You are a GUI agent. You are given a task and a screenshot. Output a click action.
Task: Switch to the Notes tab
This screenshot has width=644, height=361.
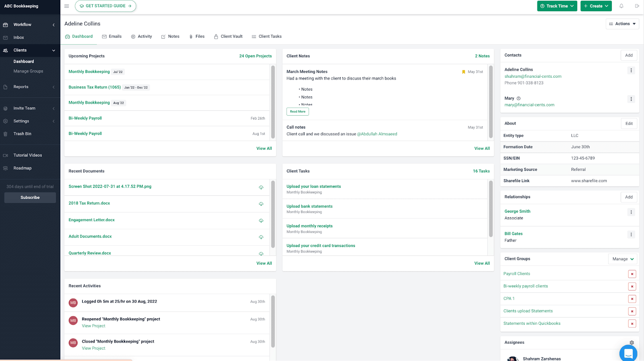170,36
